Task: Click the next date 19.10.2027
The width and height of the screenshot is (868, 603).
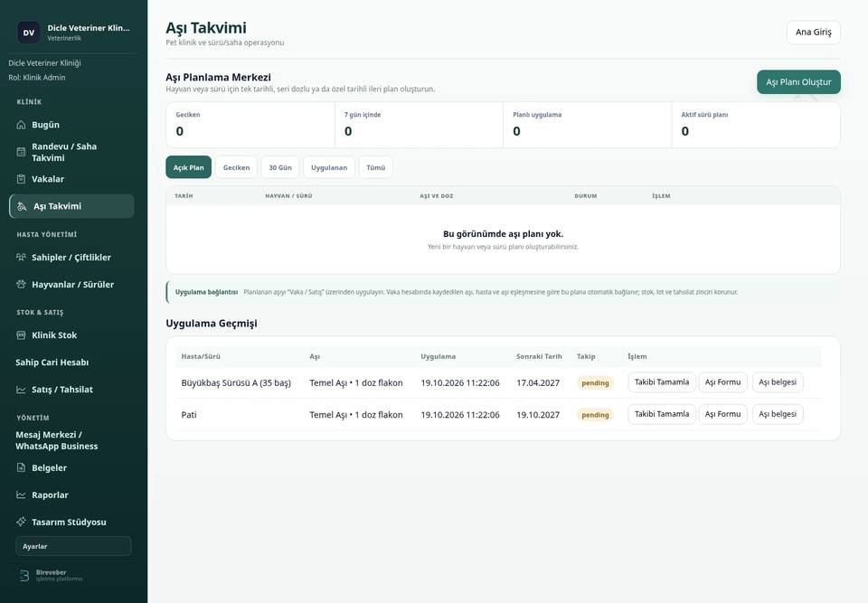Action: tap(538, 415)
